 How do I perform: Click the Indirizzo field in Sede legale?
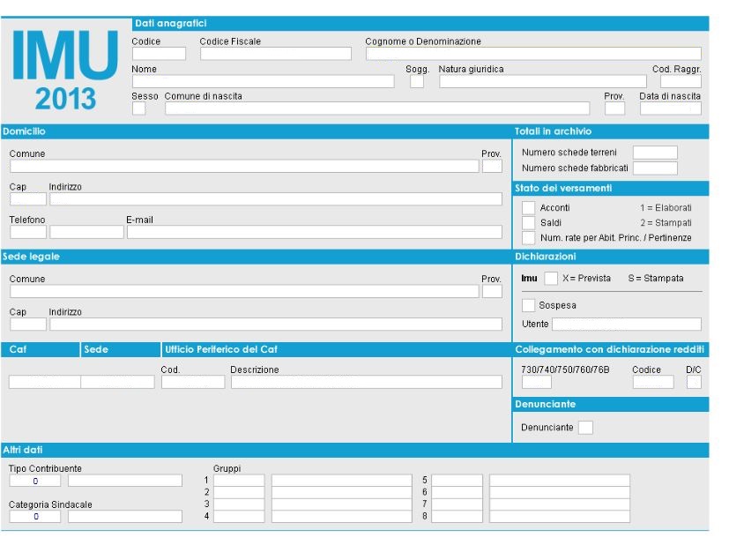(275, 325)
